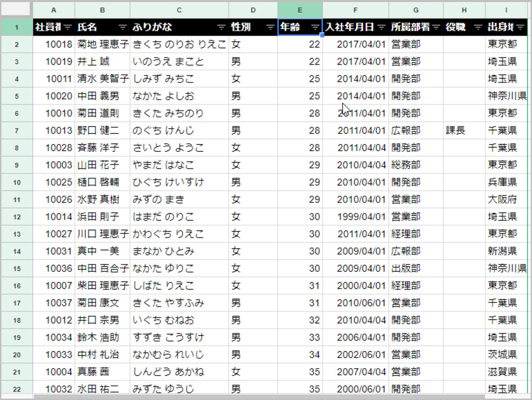Click the horizontal scrollbar at bottom
The image size is (532, 400).
pos(259,396)
